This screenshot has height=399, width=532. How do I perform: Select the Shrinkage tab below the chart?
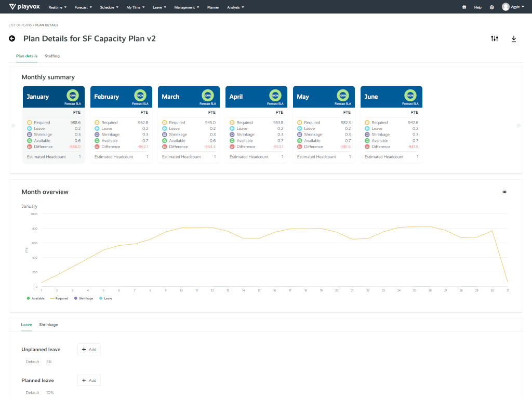click(x=48, y=325)
